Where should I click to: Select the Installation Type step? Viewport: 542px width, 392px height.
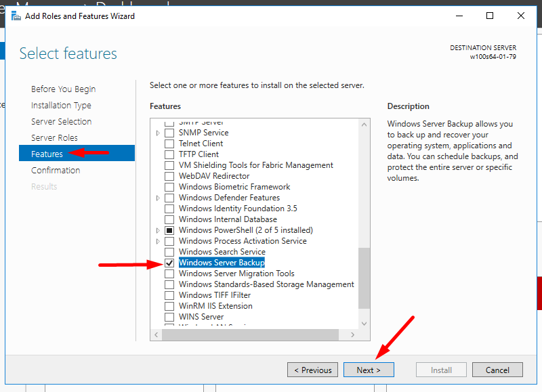click(61, 105)
